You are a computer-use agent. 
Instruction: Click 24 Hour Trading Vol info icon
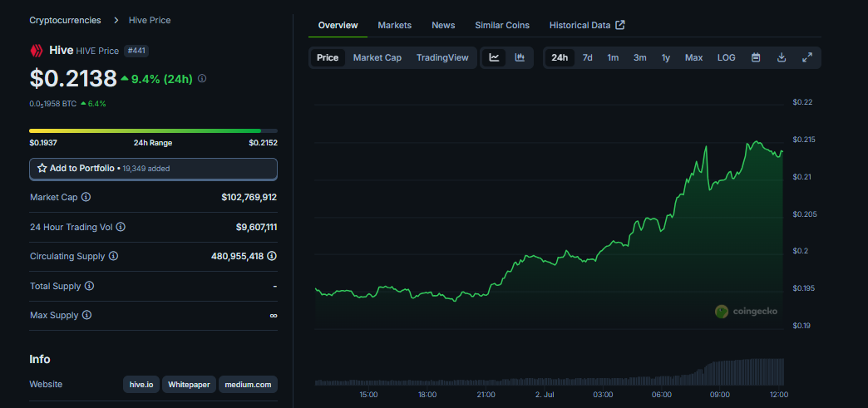tap(121, 227)
